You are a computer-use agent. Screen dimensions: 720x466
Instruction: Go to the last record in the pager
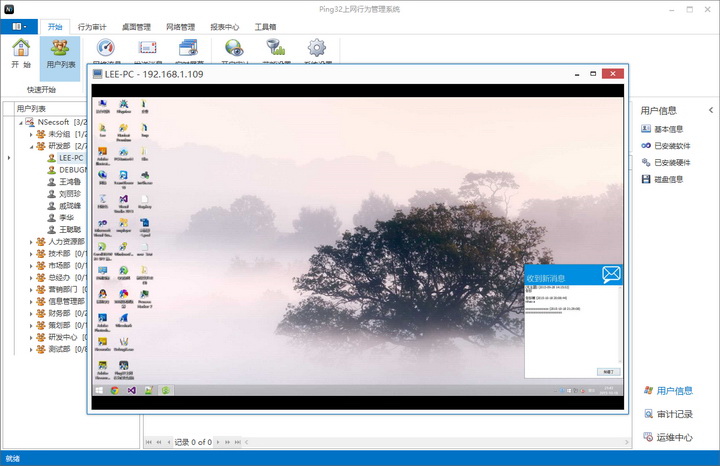pyautogui.click(x=237, y=442)
